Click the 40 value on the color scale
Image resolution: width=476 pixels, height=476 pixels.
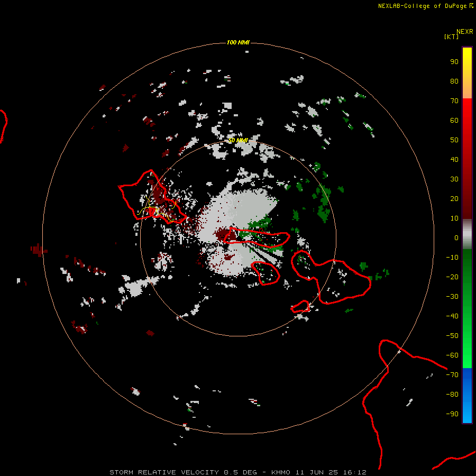click(454, 159)
